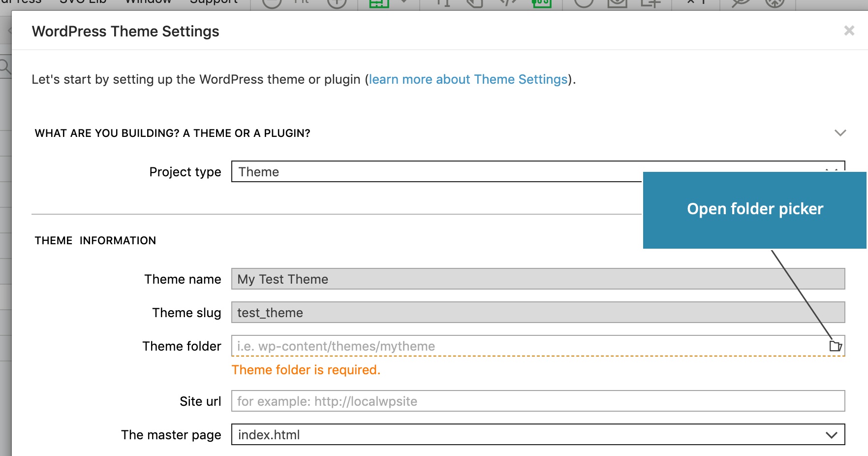
Task: Click the 'WordPress Theme Settings' dialog title
Action: (125, 31)
